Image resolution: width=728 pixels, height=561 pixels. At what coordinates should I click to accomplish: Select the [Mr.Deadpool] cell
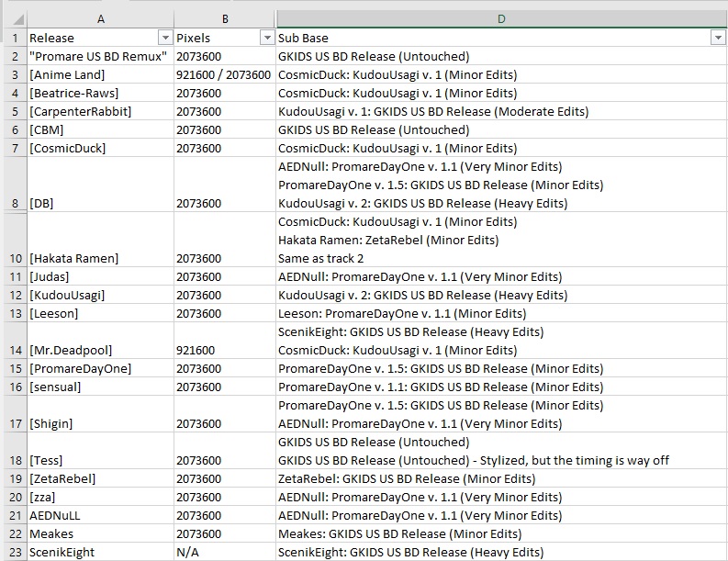tap(100, 341)
